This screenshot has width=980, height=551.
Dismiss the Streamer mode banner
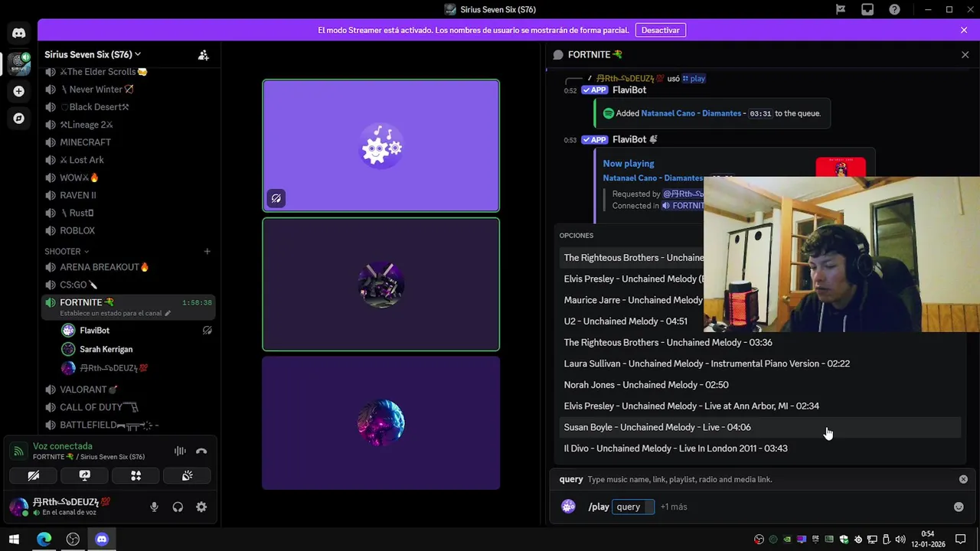pyautogui.click(x=964, y=30)
